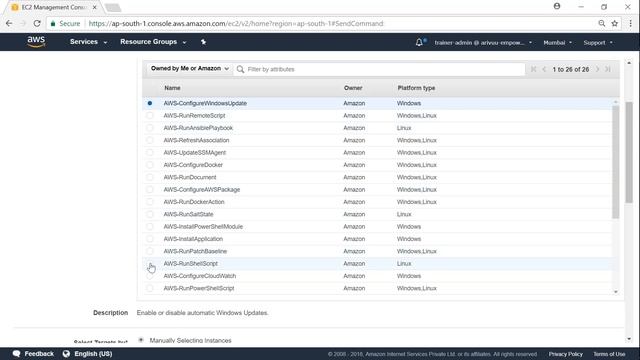
Task: Click the Filter by attributes field
Action: point(380,69)
